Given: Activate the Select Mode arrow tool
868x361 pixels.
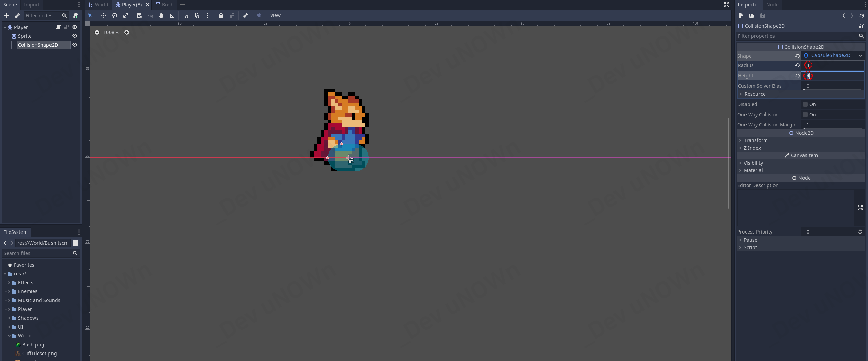Looking at the screenshot, I should coord(90,15).
